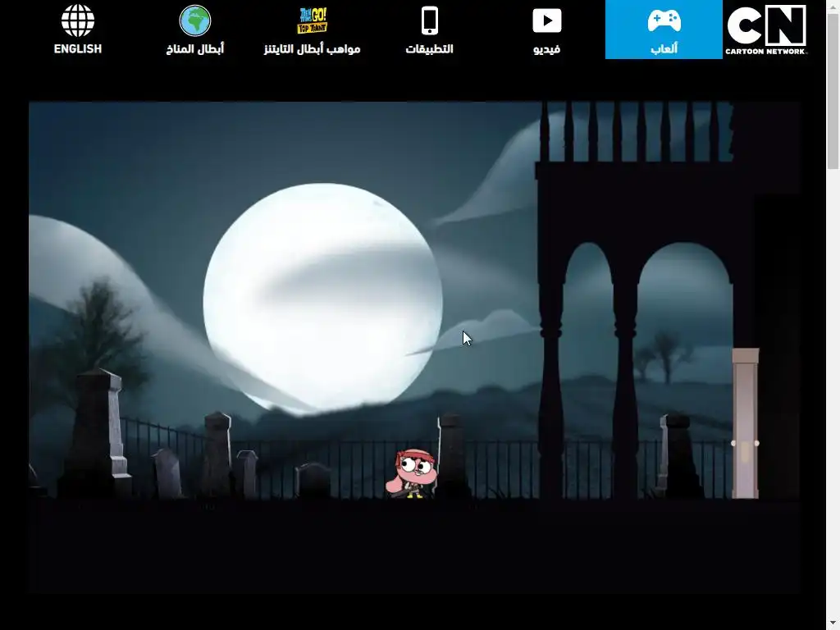
Task: Open the التطبيقات menu label
Action: point(430,48)
